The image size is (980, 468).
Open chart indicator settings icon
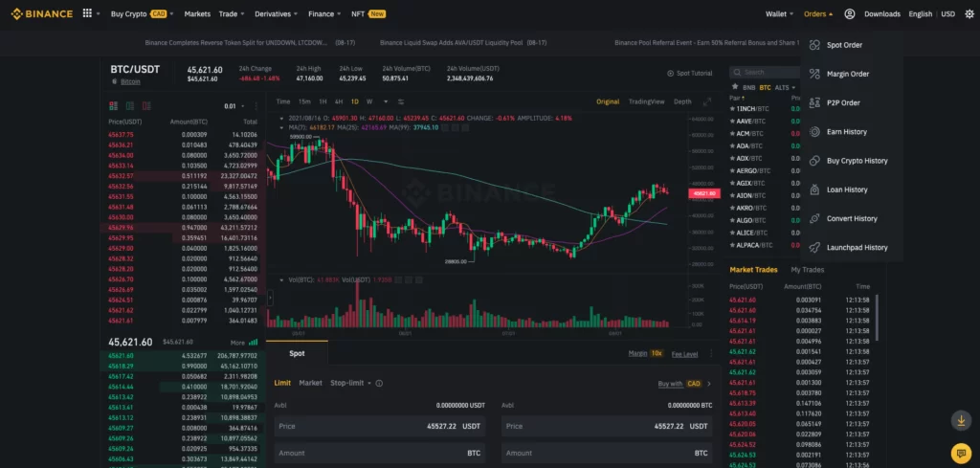[x=401, y=101]
